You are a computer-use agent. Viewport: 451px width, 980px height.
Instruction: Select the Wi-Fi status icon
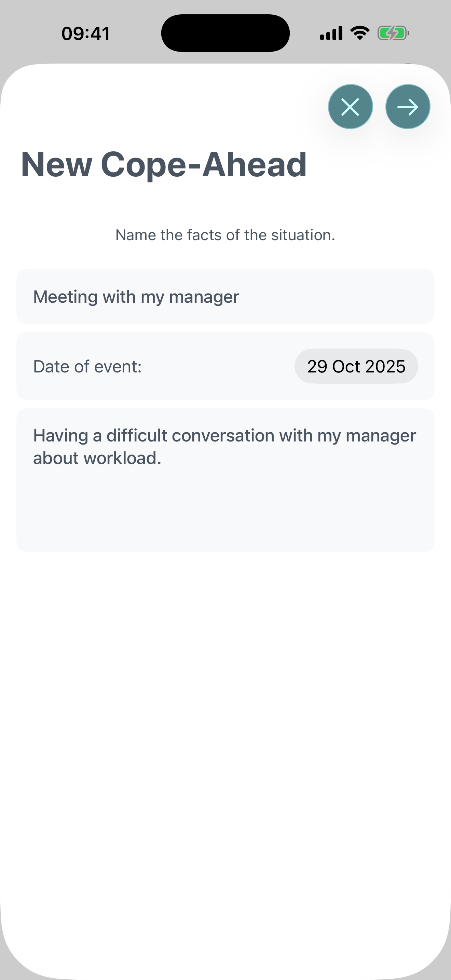pyautogui.click(x=359, y=33)
